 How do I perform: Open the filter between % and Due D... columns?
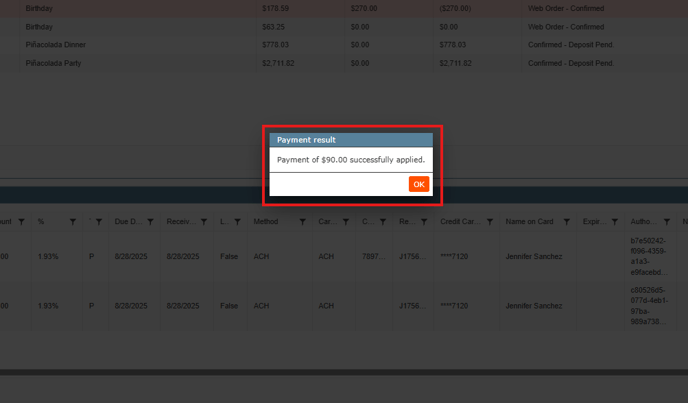(x=99, y=222)
